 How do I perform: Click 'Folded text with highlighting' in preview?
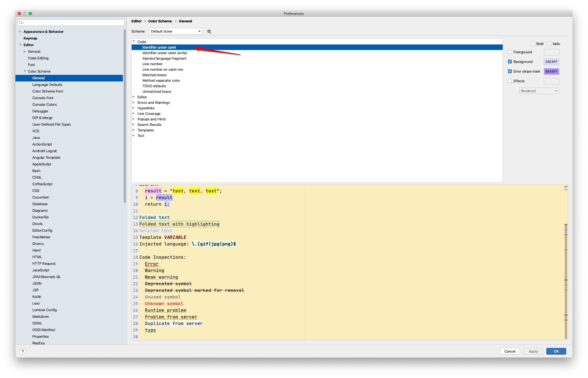coord(179,224)
